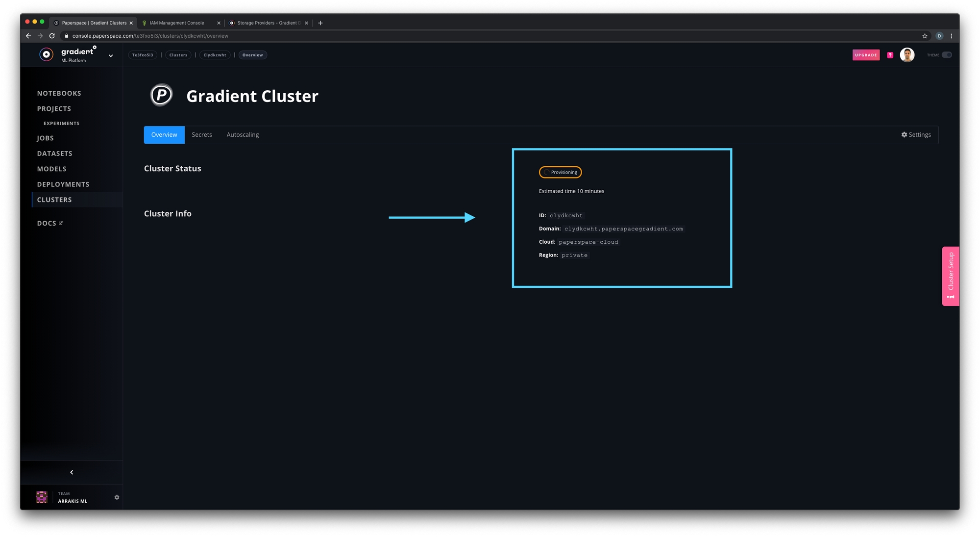Collapse the sidebar with chevron
This screenshot has height=537, width=980.
pos(72,472)
